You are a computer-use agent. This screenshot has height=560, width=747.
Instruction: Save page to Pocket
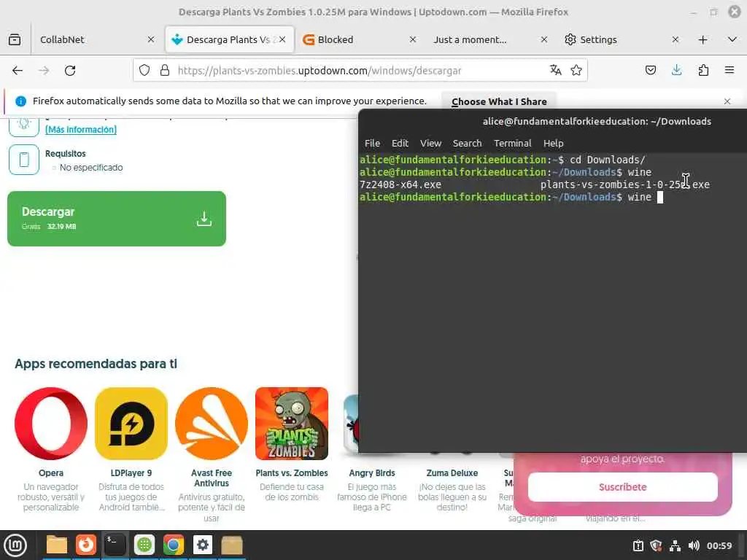pos(650,71)
